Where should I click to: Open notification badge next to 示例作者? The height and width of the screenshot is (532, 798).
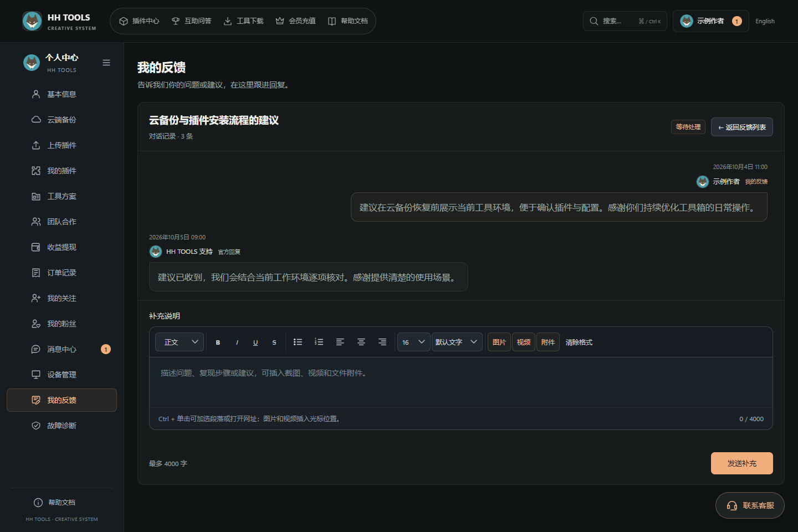pos(737,21)
